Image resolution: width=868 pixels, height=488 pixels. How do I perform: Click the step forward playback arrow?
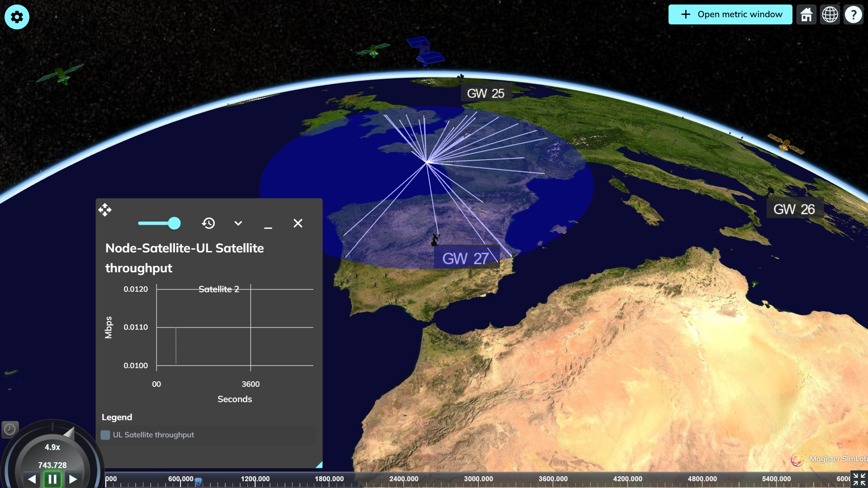(x=73, y=479)
